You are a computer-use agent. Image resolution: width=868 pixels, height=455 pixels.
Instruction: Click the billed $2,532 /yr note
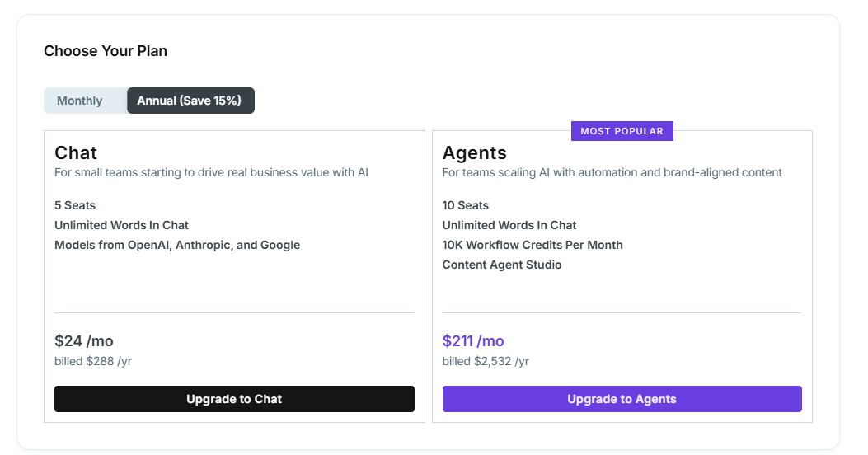[486, 361]
